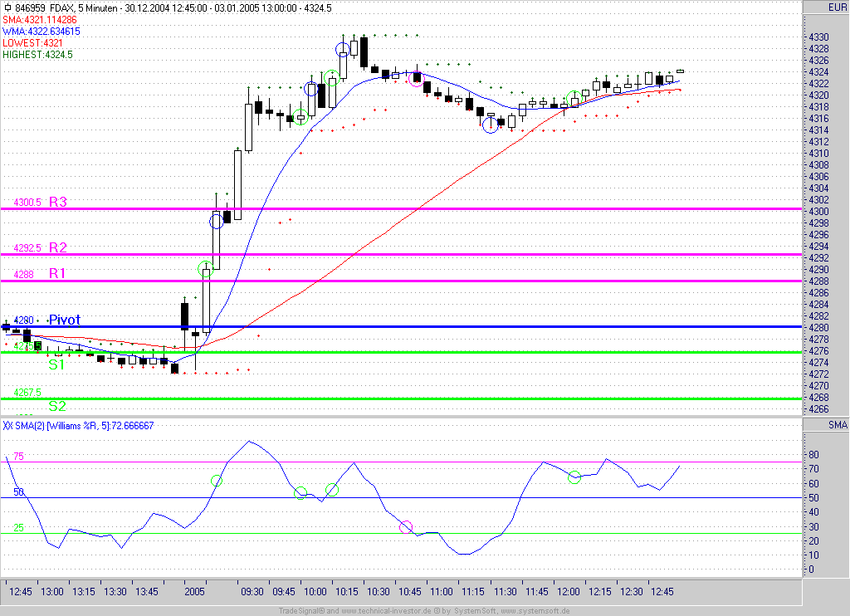The image size is (850, 616).
Task: Click the blue circle marker at 4315 low
Action: coord(490,125)
